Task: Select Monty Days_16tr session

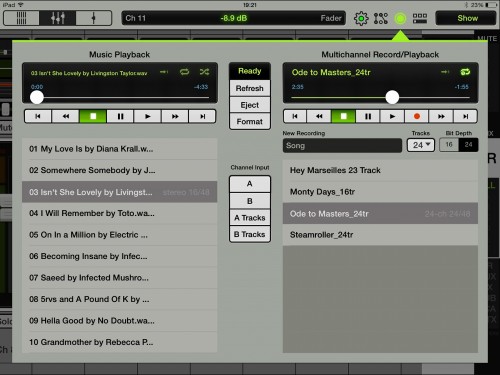Action: (x=380, y=192)
